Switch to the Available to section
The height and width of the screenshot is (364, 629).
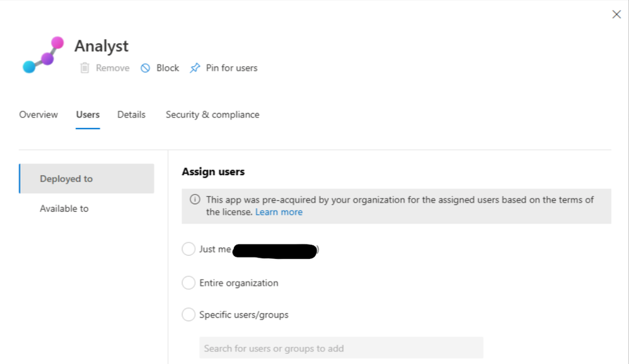pyautogui.click(x=64, y=208)
